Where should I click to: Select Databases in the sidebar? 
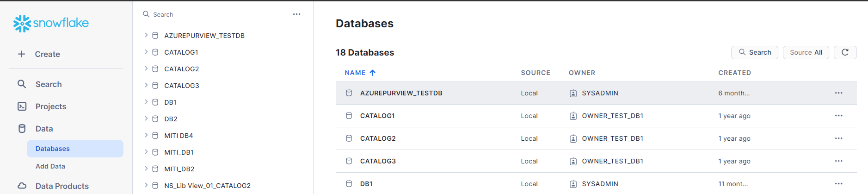click(x=53, y=149)
